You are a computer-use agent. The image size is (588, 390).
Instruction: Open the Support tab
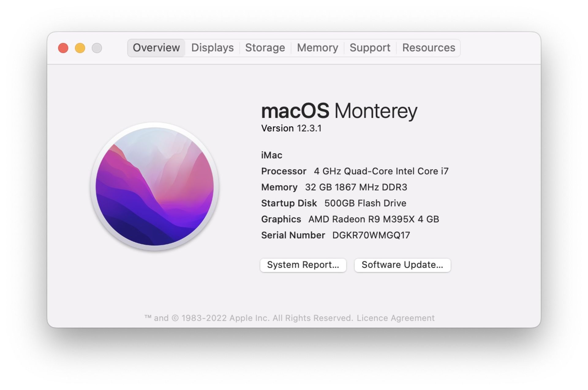pos(370,47)
